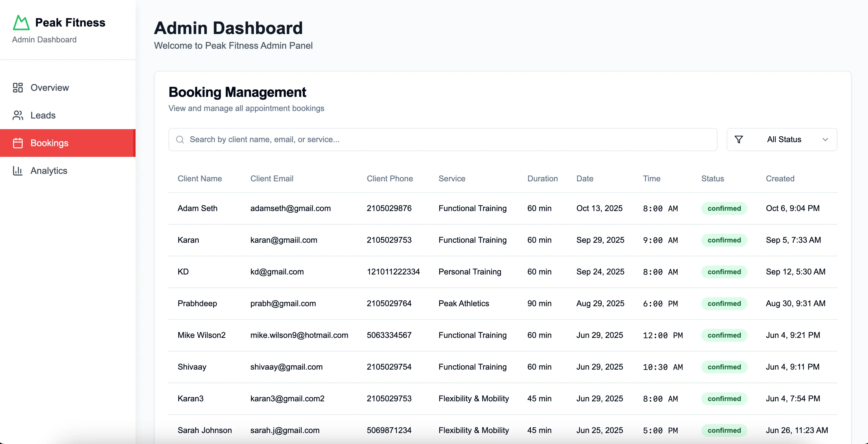868x444 pixels.
Task: Open the Overview section
Action: [68, 88]
